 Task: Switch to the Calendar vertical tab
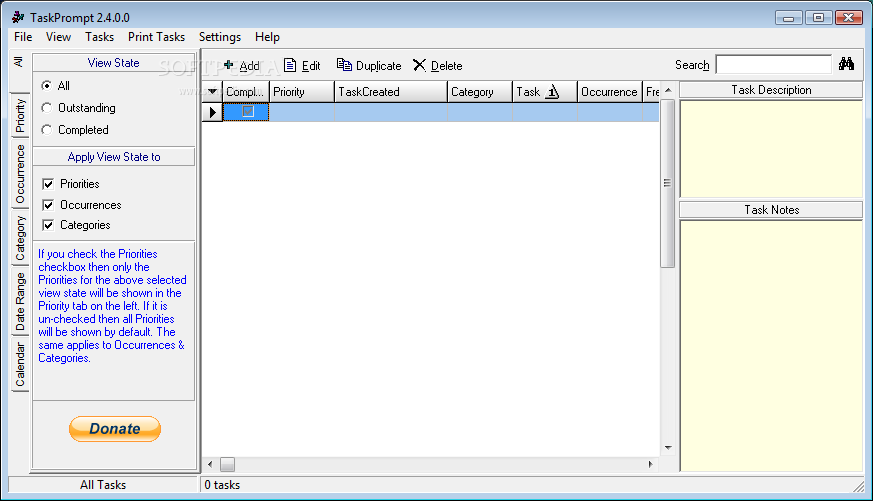click(x=20, y=364)
